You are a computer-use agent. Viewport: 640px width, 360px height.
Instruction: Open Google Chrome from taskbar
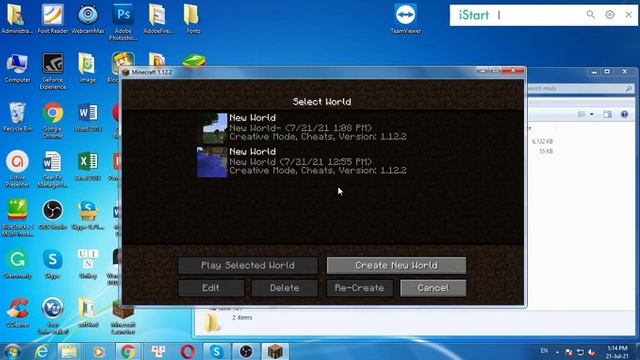click(x=128, y=351)
